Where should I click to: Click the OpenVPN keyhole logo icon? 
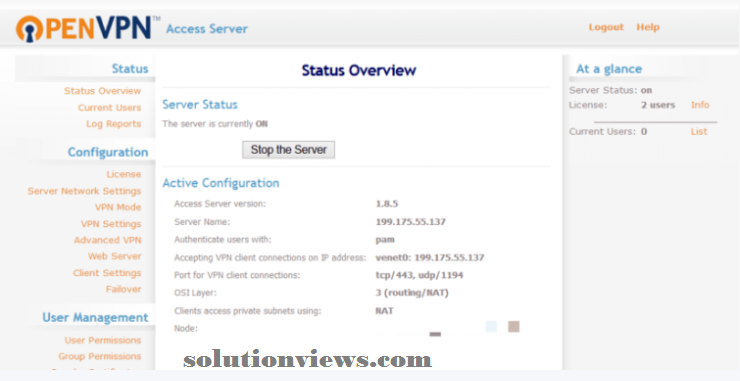(x=29, y=29)
